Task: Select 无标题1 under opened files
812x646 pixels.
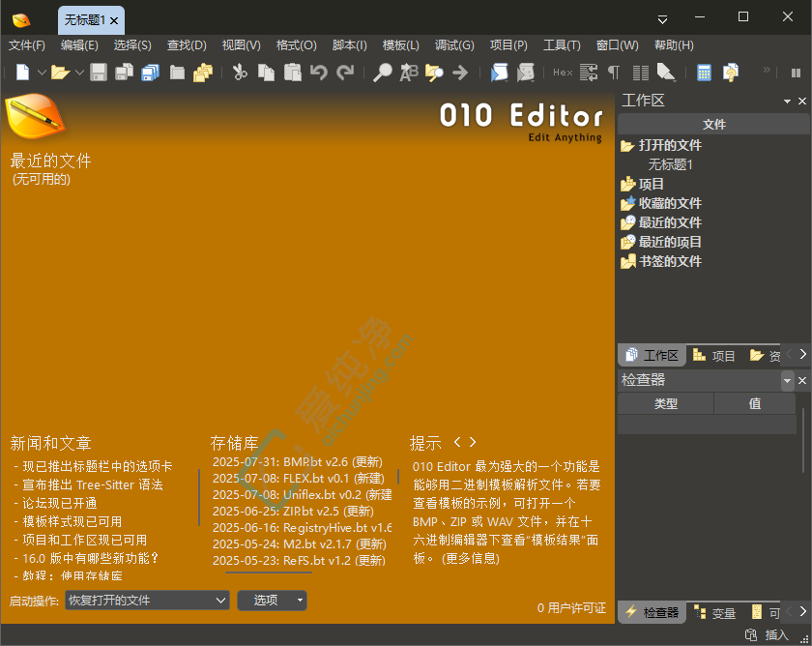Action: [x=670, y=164]
